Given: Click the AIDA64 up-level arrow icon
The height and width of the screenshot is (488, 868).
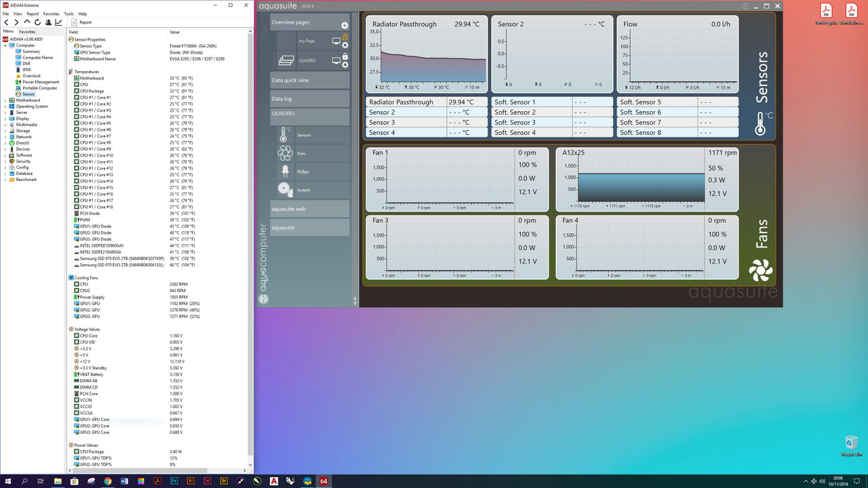Looking at the screenshot, I should pos(27,22).
